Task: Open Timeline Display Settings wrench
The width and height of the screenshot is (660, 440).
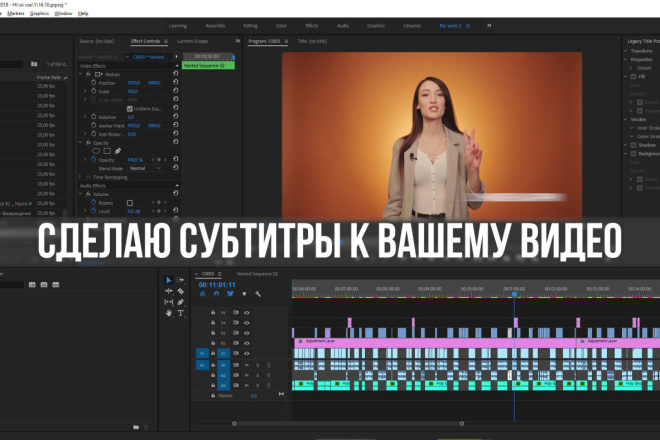Action: 258,294
